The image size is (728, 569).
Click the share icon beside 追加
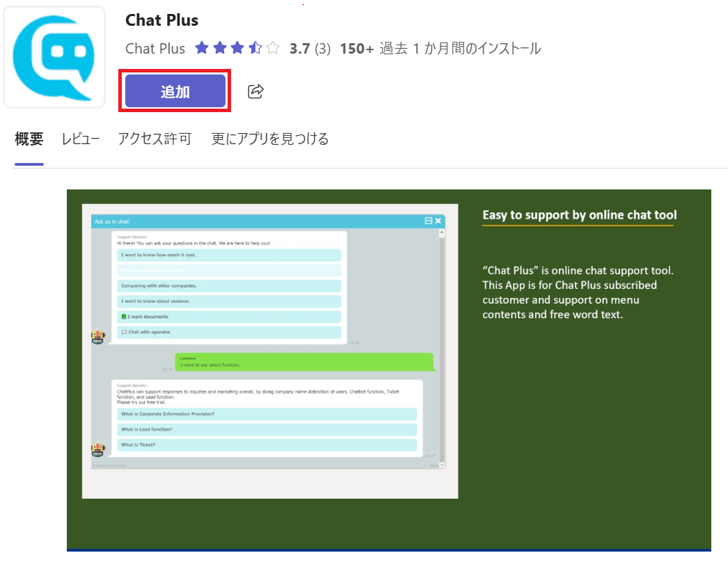tap(255, 91)
